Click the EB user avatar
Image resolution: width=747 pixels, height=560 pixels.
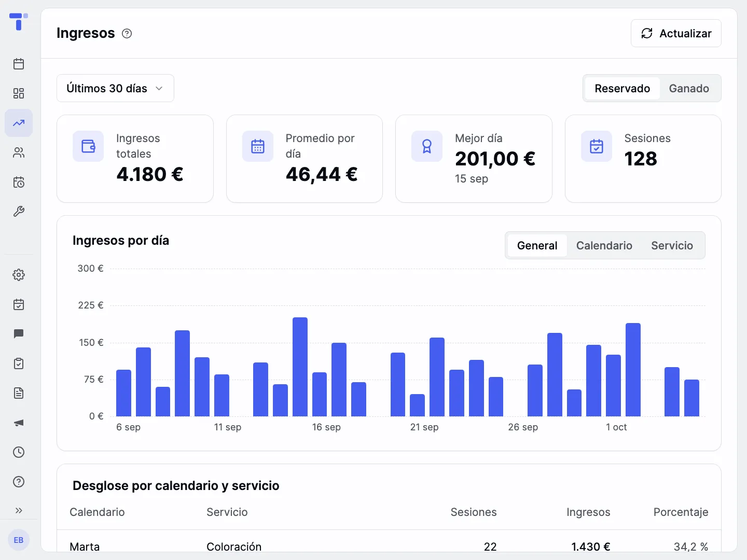click(x=19, y=540)
